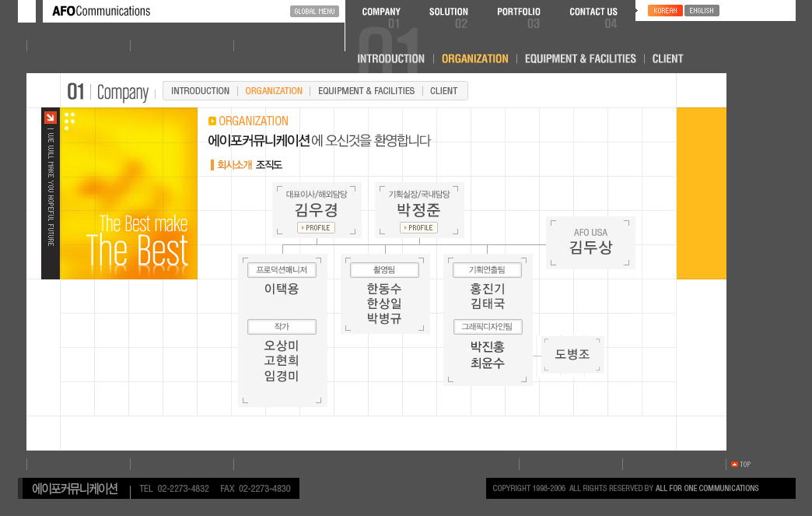View 박정준's PROFILE button
The width and height of the screenshot is (812, 516).
(x=418, y=228)
